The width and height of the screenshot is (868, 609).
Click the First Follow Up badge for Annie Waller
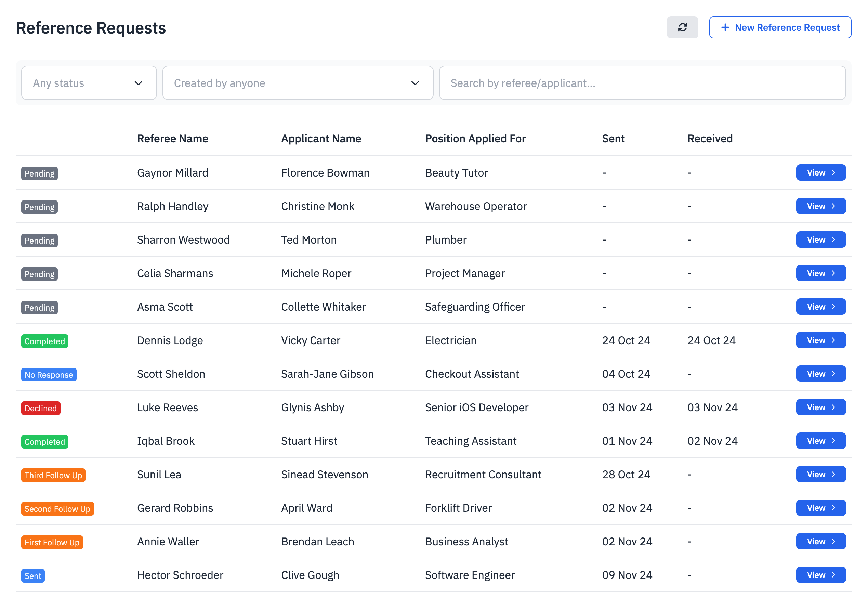(x=51, y=542)
